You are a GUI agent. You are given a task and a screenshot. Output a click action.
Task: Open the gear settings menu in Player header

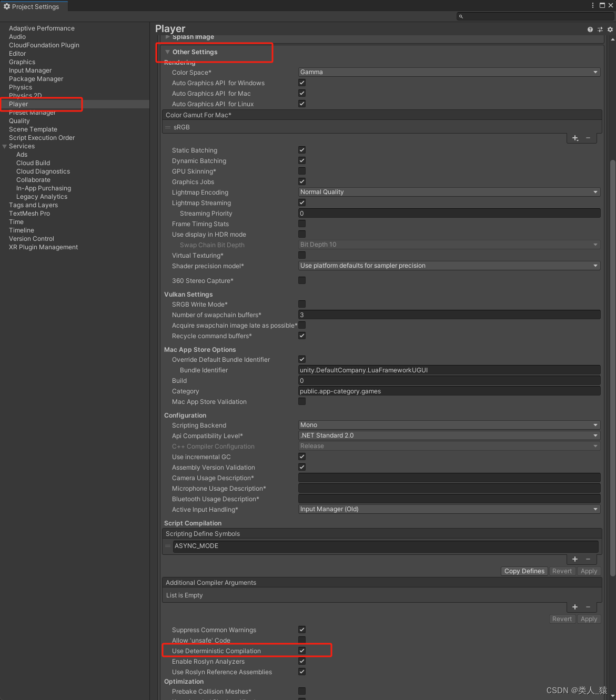point(610,29)
